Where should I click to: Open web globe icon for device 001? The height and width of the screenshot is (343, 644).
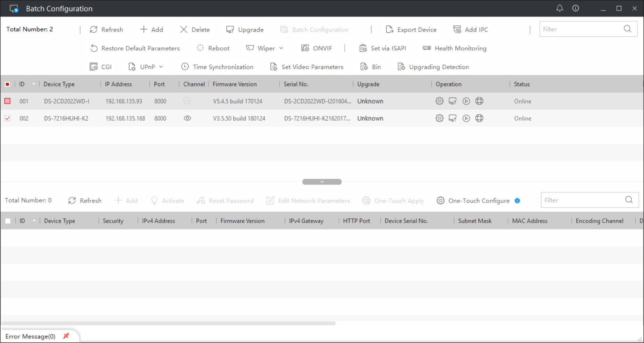(479, 101)
